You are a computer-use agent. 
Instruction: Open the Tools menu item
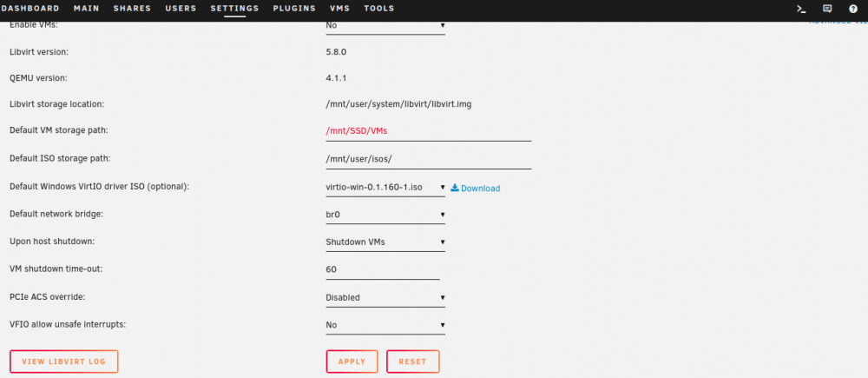point(379,9)
